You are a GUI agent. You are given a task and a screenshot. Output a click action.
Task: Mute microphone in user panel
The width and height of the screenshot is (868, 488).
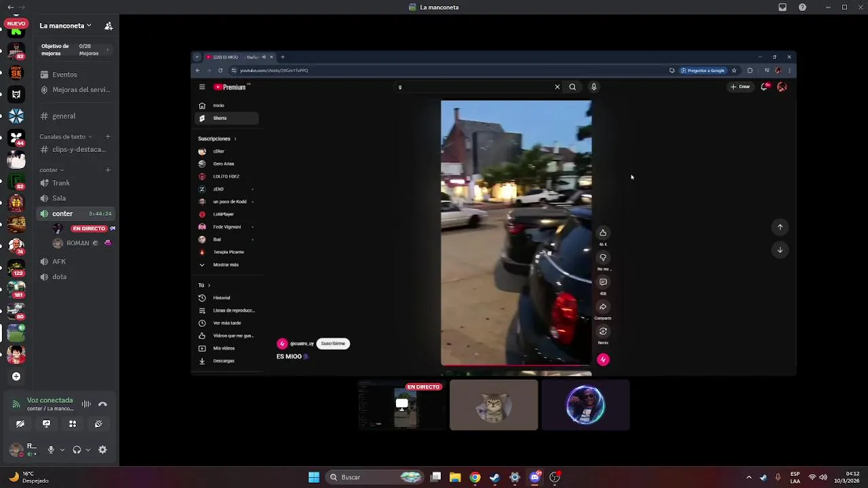pos(51,449)
